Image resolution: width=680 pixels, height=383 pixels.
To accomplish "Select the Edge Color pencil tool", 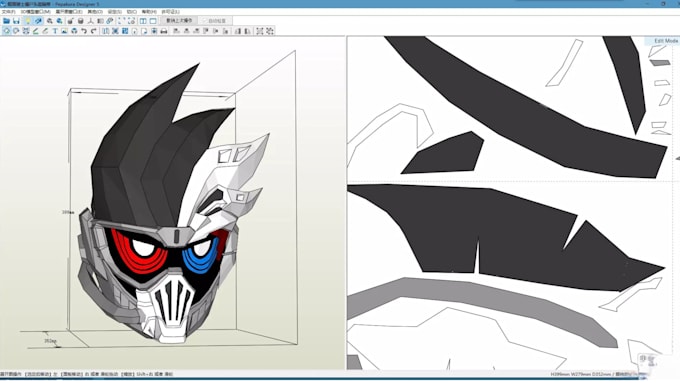I will coord(45,31).
